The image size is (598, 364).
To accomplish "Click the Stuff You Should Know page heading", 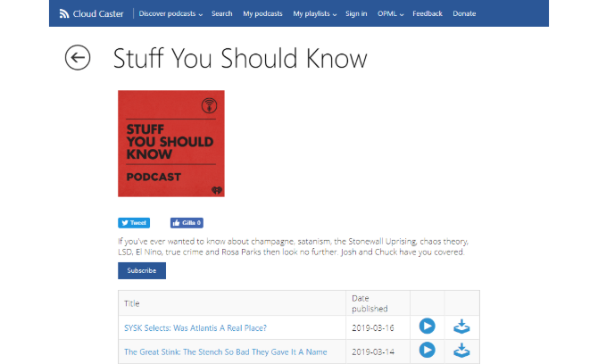I will [240, 58].
